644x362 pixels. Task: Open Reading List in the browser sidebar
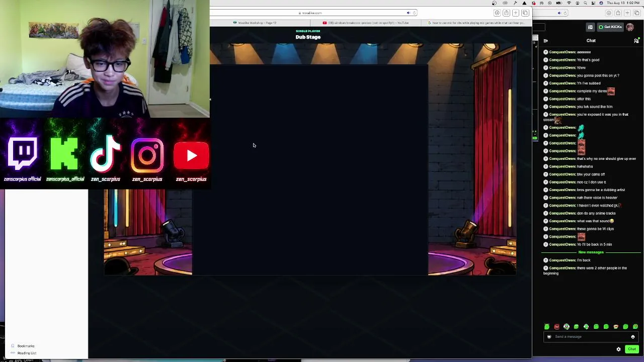[27, 353]
